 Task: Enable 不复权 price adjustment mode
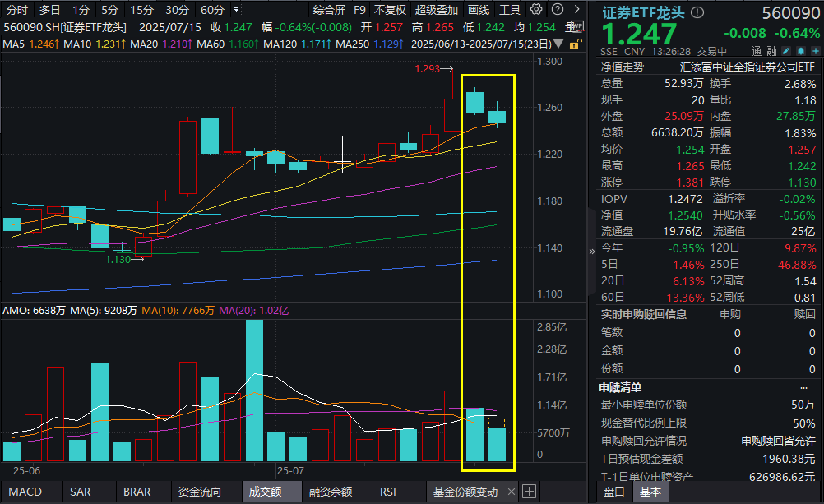coord(391,10)
